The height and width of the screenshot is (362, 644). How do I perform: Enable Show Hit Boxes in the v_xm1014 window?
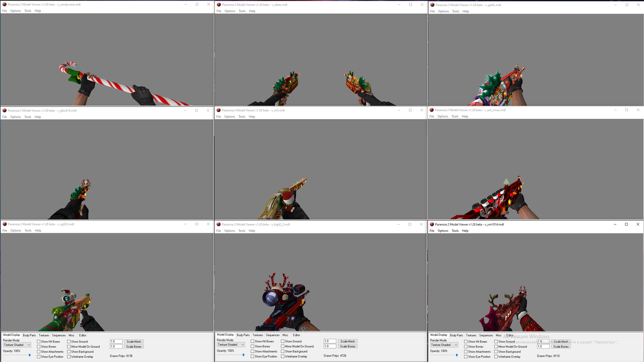466,342
